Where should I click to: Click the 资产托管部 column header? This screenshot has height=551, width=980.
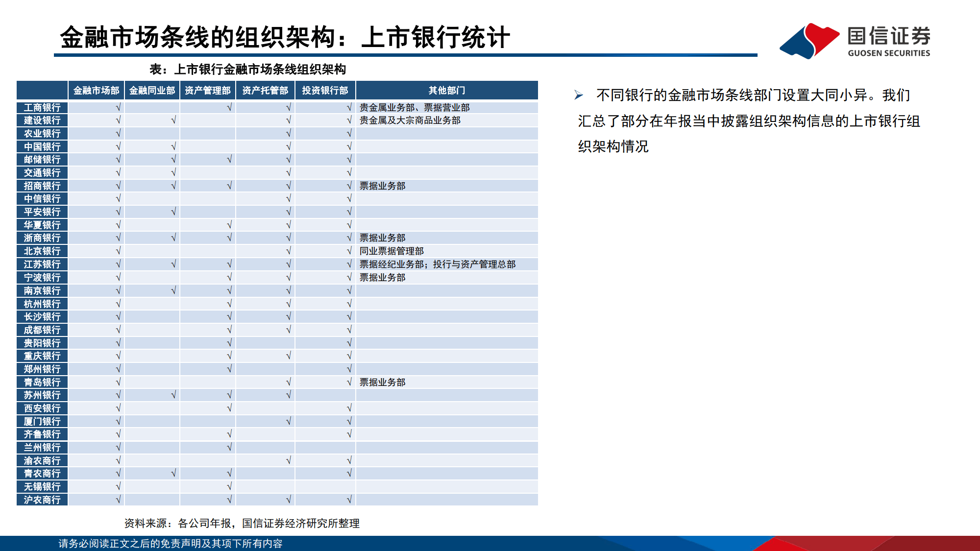click(x=265, y=91)
